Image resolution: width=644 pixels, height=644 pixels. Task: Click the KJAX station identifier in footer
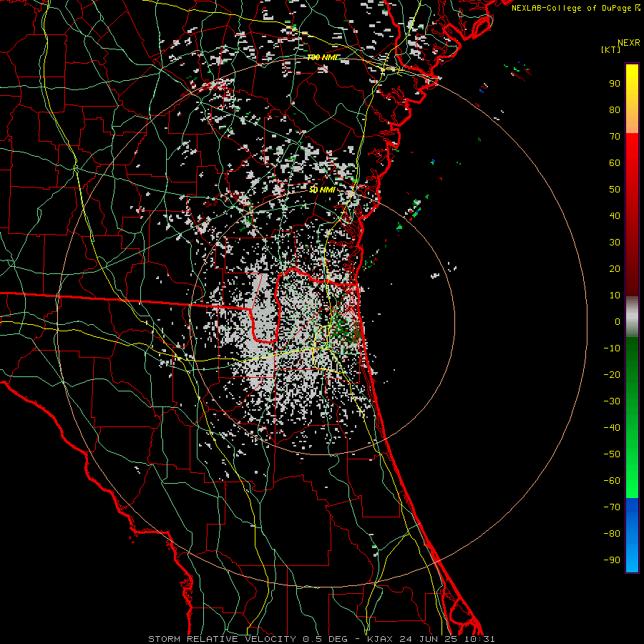point(380,639)
